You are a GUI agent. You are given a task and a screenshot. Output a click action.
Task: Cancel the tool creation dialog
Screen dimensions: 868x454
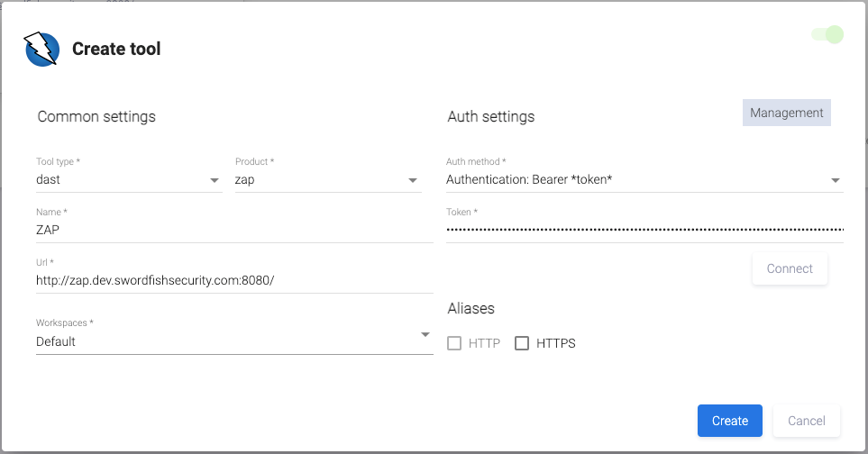tap(806, 421)
